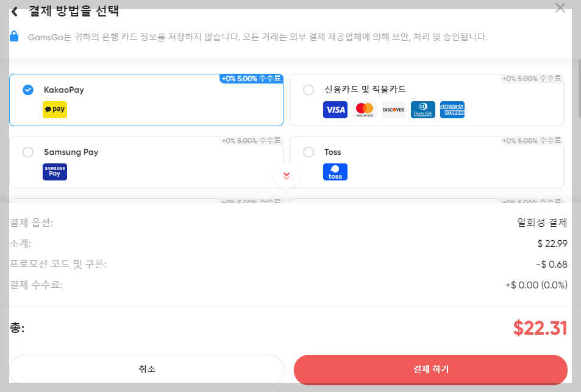The width and height of the screenshot is (581, 392).
Task: Close the payment method dialog
Action: pyautogui.click(x=560, y=8)
